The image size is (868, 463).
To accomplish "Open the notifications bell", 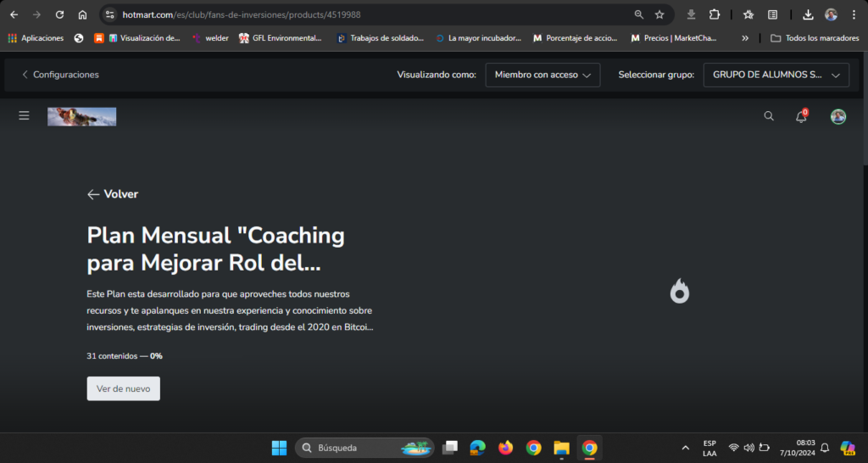I will click(x=801, y=117).
